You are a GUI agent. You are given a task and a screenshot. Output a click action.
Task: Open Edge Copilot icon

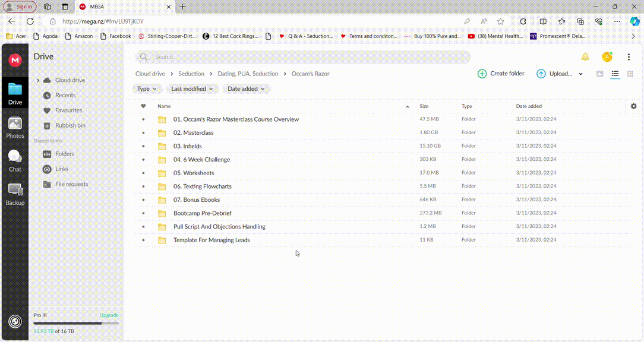tap(635, 21)
